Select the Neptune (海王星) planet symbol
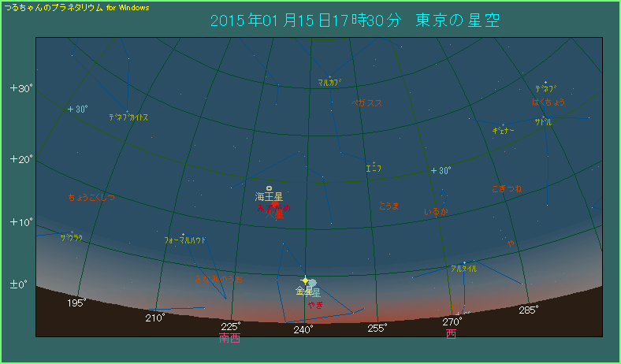 [x=269, y=189]
